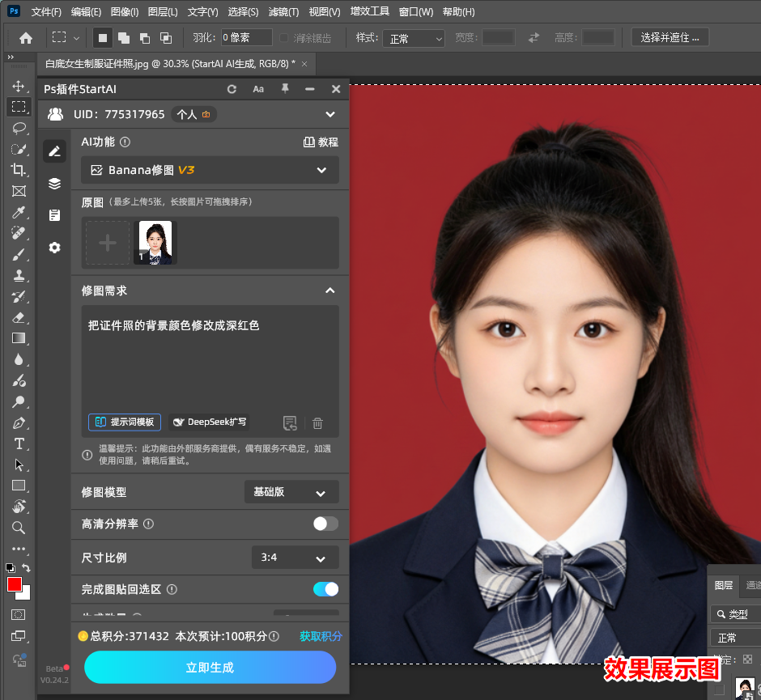Select the Brush tool
The image size is (761, 700).
click(19, 254)
